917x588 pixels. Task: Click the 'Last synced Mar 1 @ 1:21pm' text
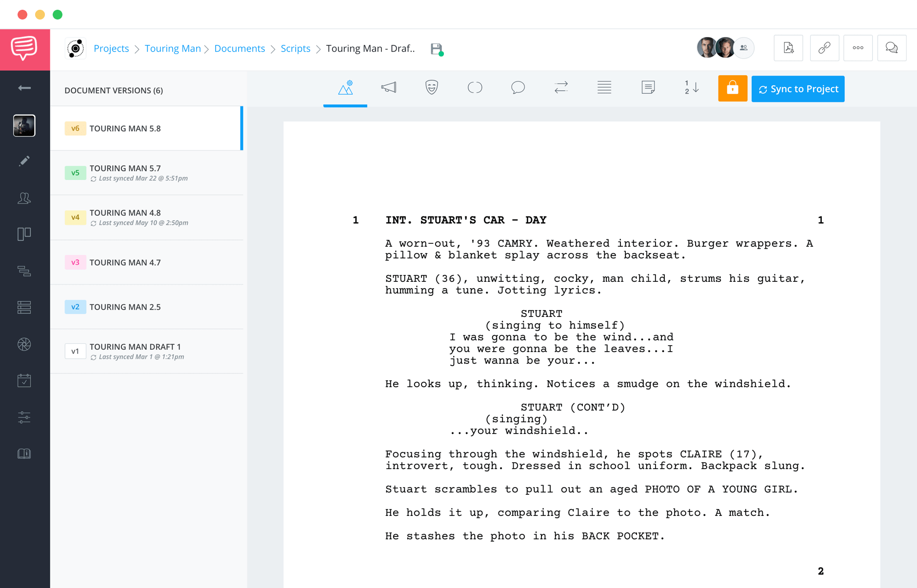coord(141,357)
